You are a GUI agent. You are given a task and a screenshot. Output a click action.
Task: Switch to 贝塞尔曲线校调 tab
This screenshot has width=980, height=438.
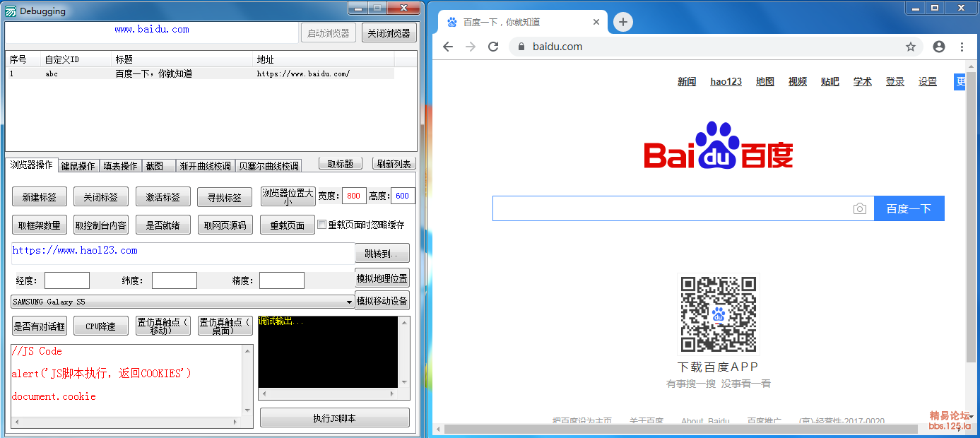click(268, 166)
